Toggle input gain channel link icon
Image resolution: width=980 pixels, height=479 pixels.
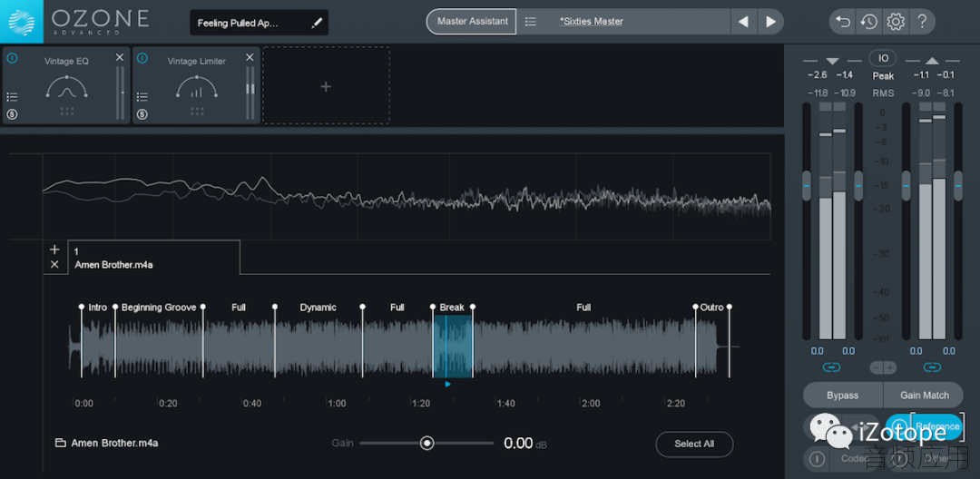pyautogui.click(x=831, y=367)
